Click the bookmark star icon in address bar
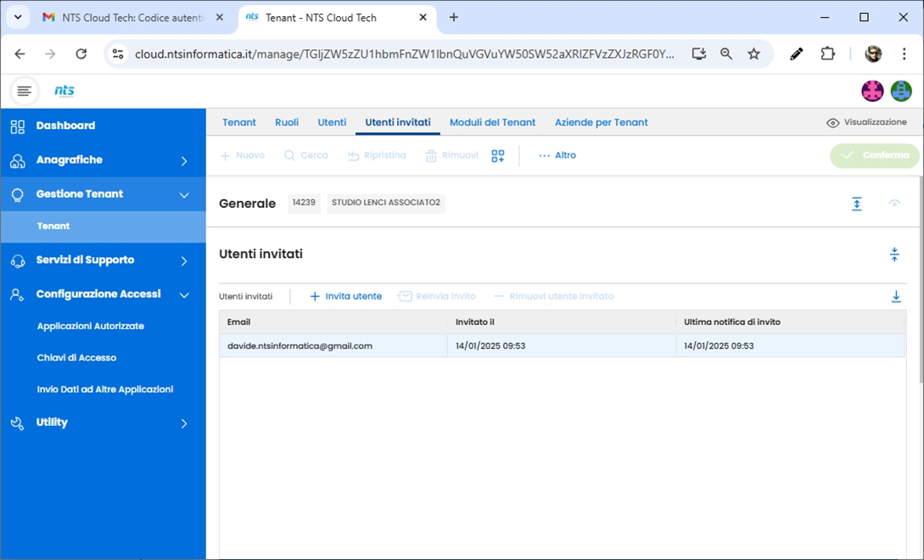Image resolution: width=924 pixels, height=560 pixels. (x=753, y=53)
